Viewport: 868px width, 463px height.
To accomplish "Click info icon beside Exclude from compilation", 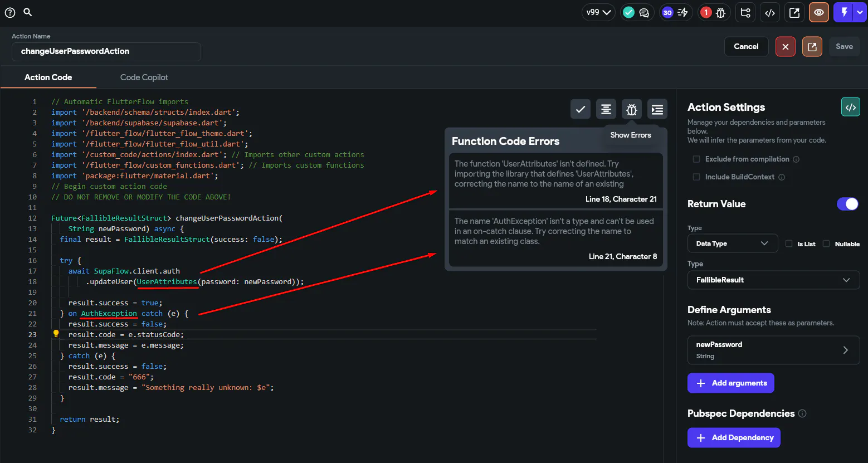I will 796,159.
